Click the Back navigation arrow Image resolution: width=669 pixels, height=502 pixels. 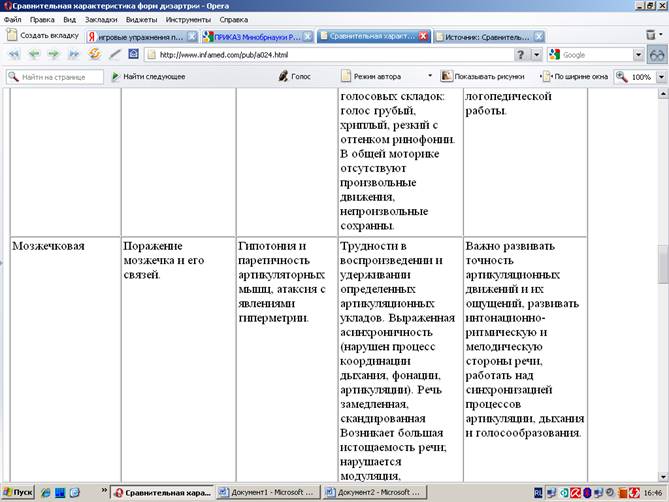[x=34, y=55]
